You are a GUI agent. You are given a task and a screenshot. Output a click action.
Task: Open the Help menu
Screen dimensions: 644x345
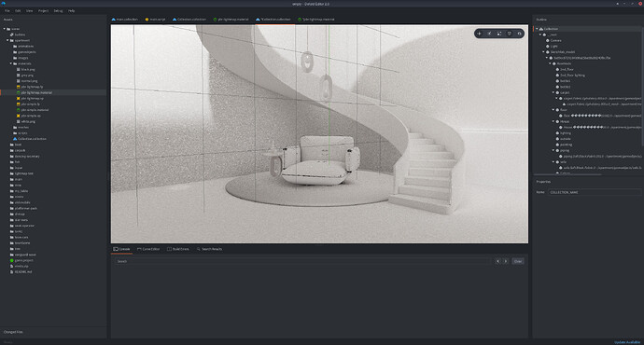tap(72, 10)
